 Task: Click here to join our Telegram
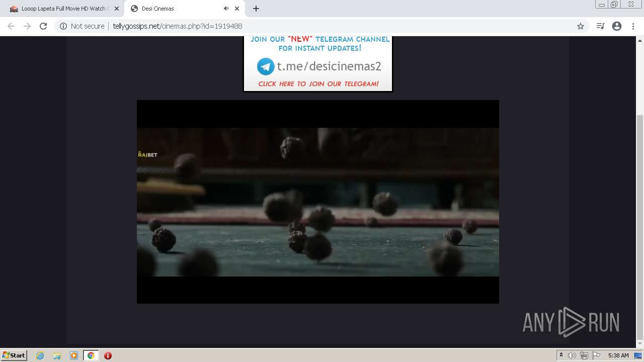tap(318, 84)
